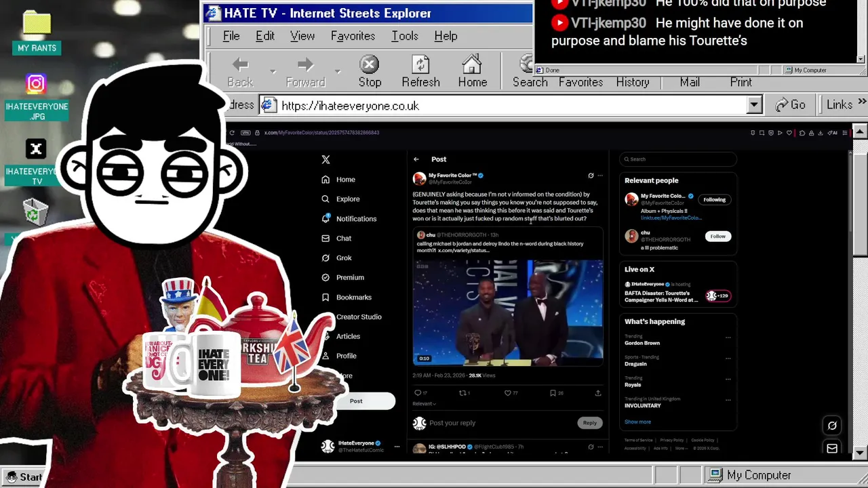
Task: Click the Grok icon on main post
Action: (x=591, y=176)
